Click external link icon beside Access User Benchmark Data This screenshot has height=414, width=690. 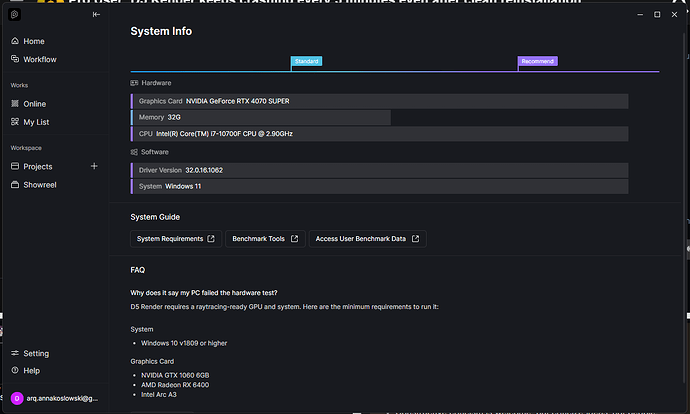[x=415, y=238]
